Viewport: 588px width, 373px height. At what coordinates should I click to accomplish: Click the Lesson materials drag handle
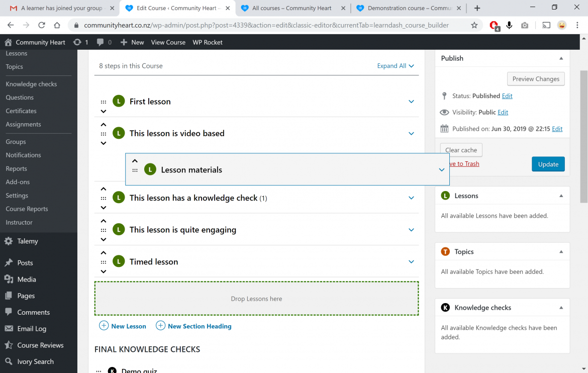click(135, 170)
